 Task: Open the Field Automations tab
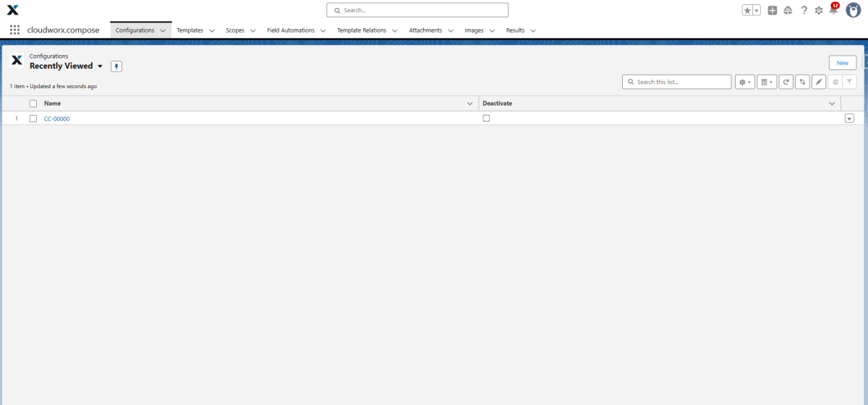coord(291,30)
